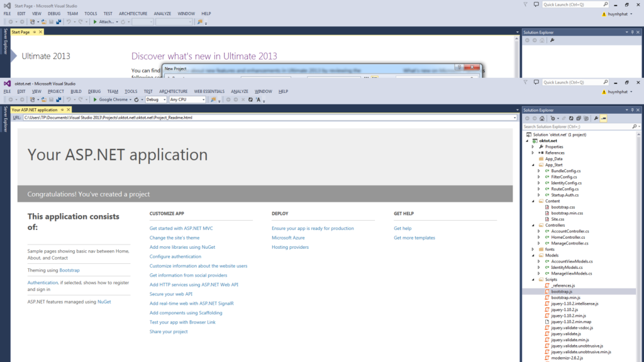
Task: Click inside the Search Solution Explorer box
Action: point(566,126)
